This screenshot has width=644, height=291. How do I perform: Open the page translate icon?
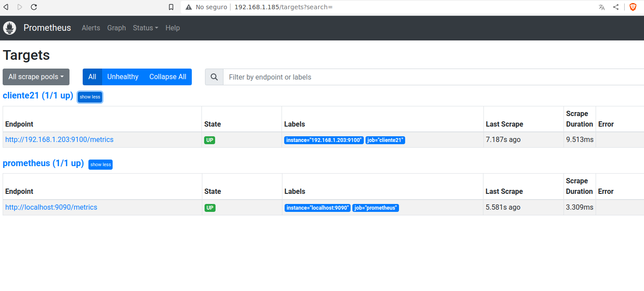tap(602, 7)
